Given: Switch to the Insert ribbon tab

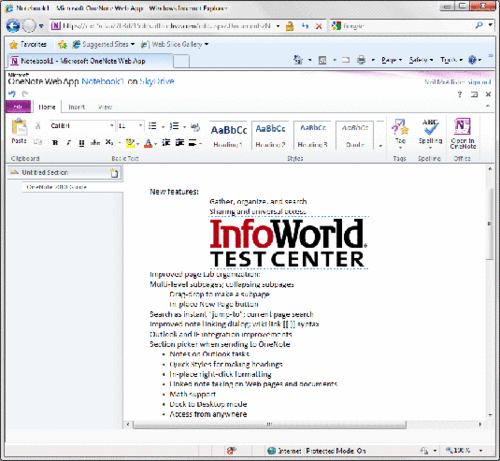Looking at the screenshot, I should [x=77, y=107].
